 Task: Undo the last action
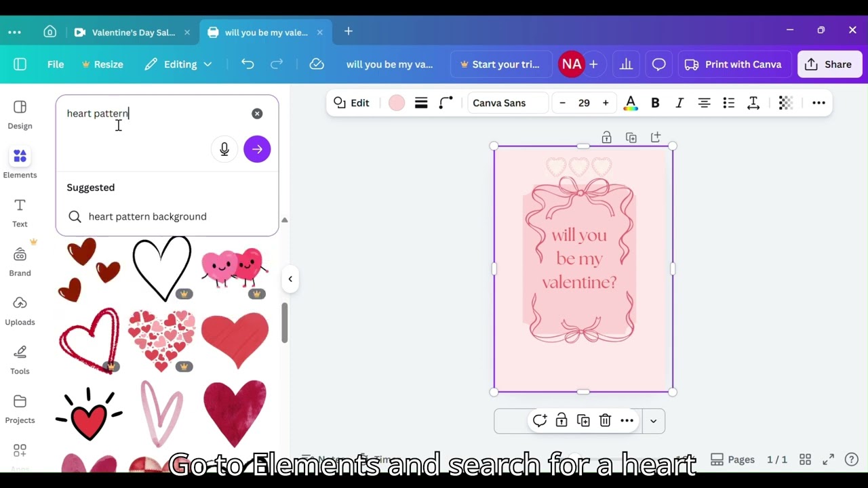[x=248, y=64]
